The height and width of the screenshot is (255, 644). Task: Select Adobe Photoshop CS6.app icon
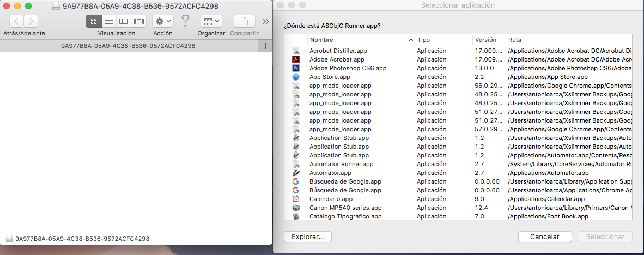click(x=296, y=68)
